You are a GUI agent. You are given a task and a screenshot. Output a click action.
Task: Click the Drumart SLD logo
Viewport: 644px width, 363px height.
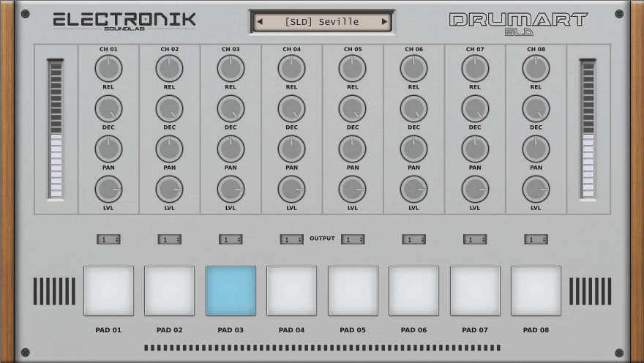[518, 24]
